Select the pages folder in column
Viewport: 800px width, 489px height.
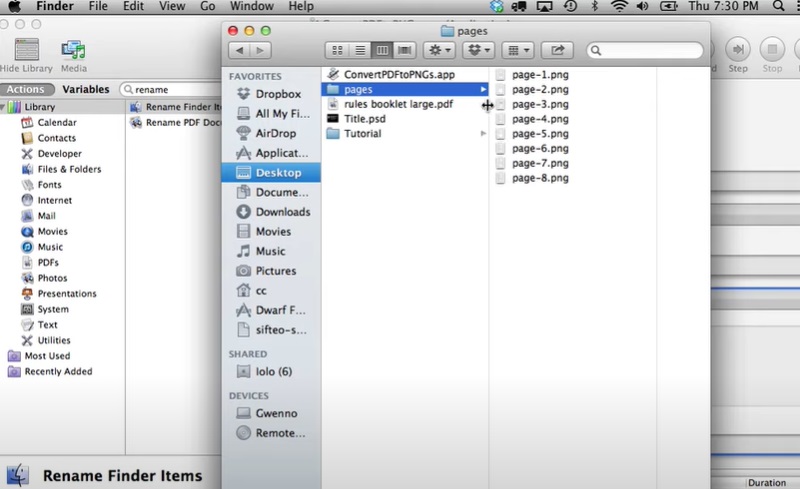click(405, 89)
